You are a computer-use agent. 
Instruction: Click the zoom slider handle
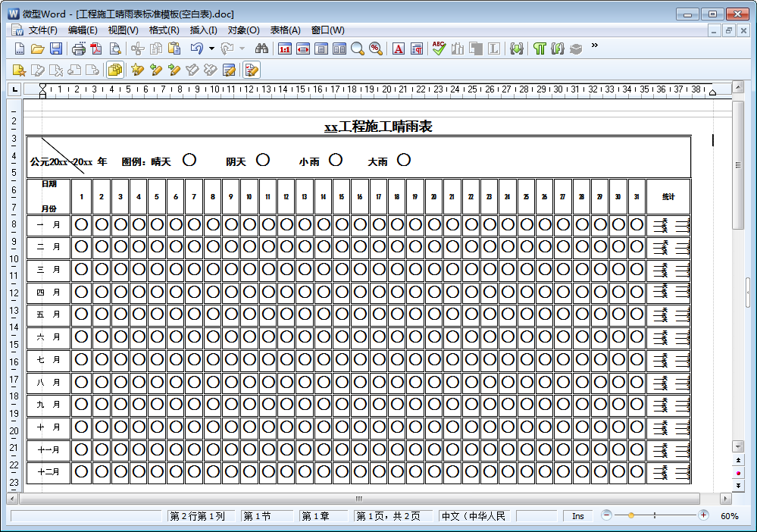(x=631, y=515)
